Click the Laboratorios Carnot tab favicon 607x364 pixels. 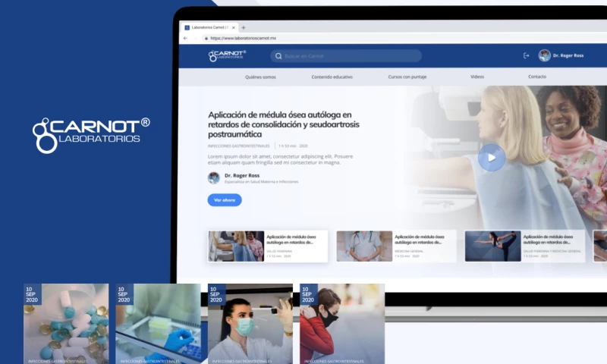click(x=187, y=27)
